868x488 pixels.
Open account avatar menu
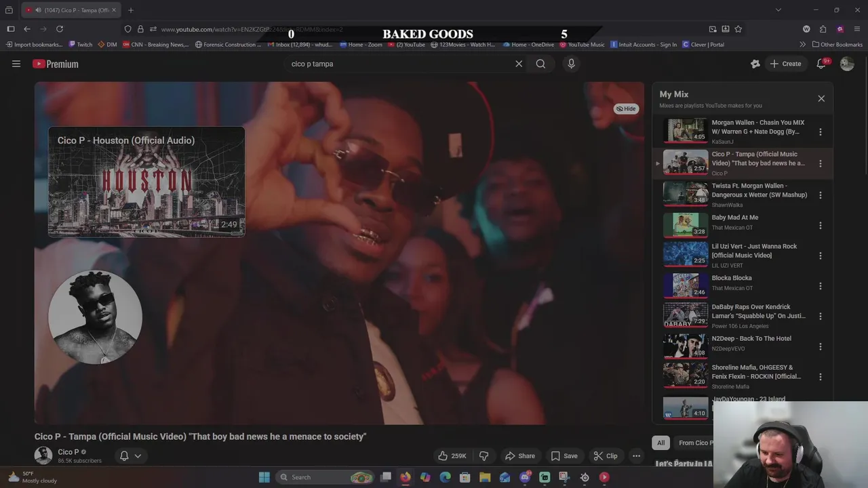coord(847,64)
